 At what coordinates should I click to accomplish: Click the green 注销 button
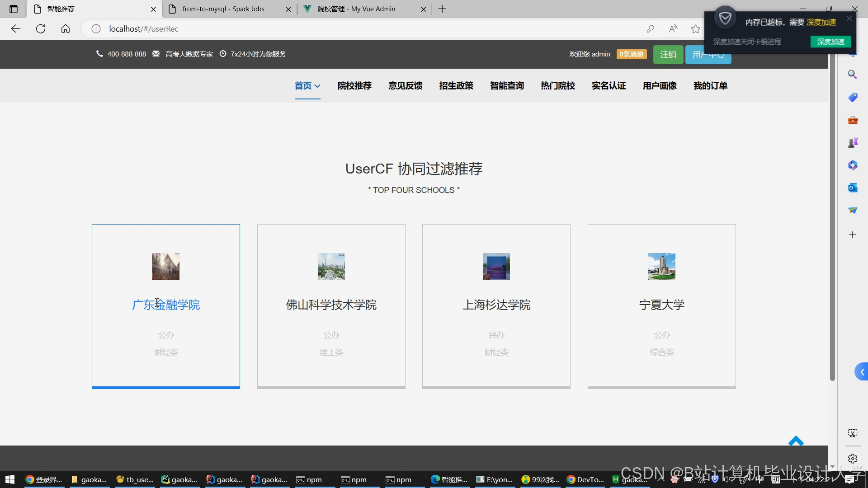coord(668,55)
